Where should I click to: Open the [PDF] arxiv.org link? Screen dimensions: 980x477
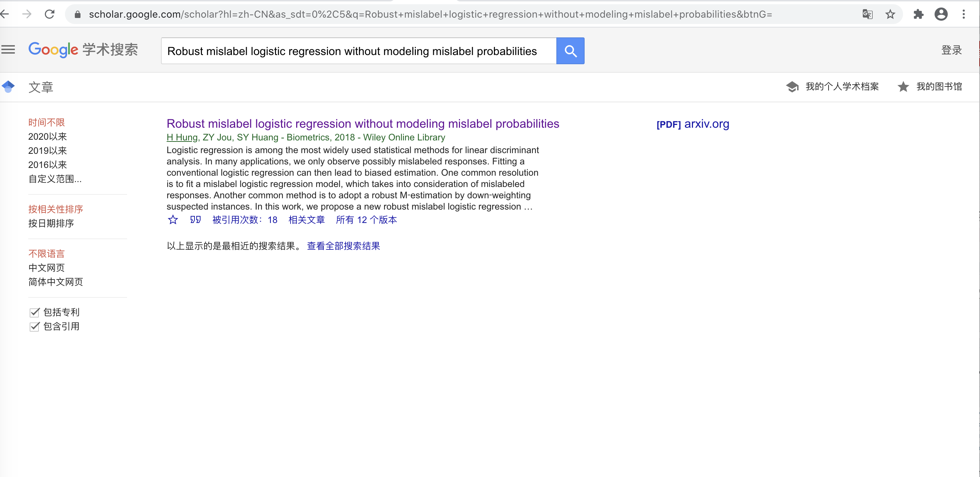point(692,124)
